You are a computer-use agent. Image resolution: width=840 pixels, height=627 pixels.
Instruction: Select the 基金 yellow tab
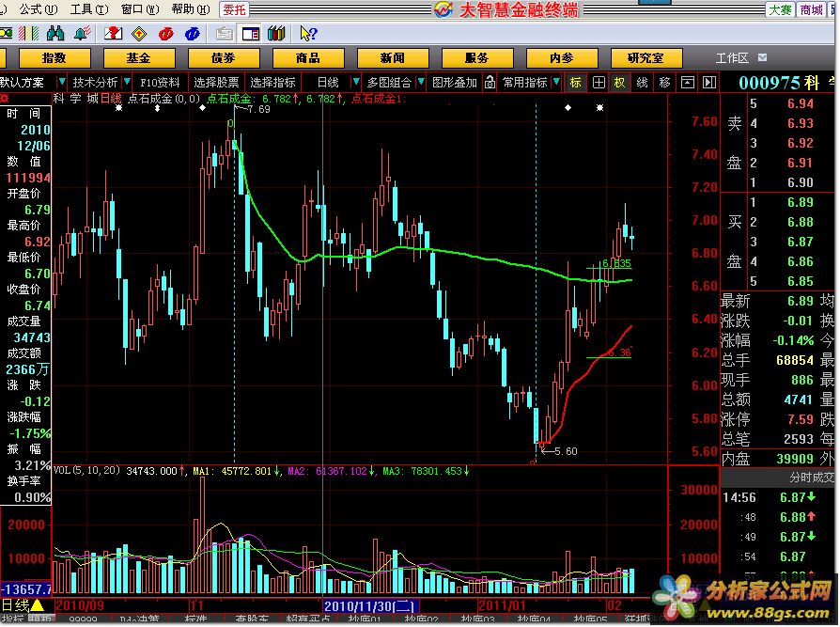tap(139, 58)
